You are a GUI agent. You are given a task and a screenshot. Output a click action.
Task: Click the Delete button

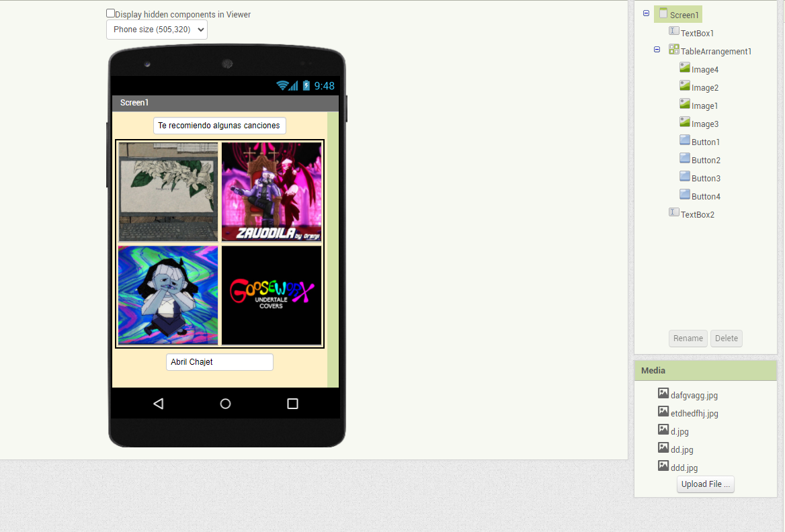coord(727,339)
